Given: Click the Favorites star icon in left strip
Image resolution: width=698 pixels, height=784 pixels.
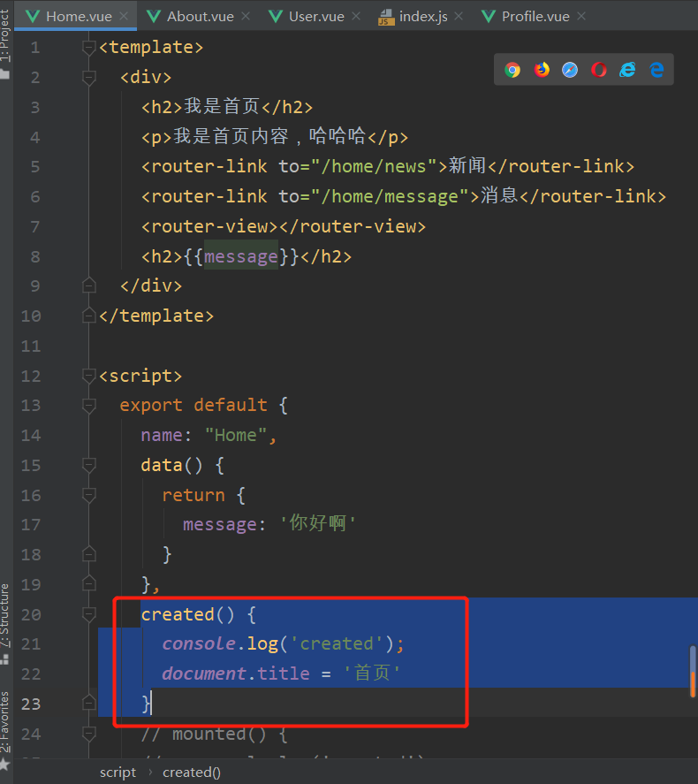Looking at the screenshot, I should coord(4,765).
